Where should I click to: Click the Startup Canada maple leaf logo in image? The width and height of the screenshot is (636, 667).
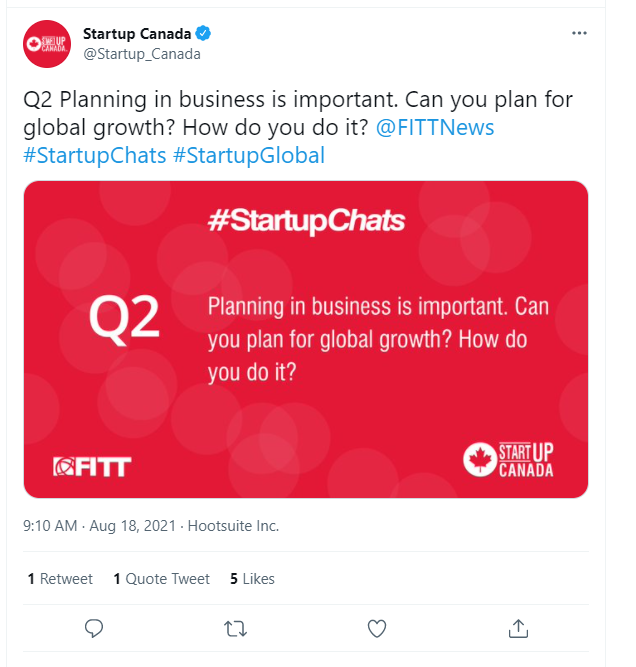(x=480, y=459)
